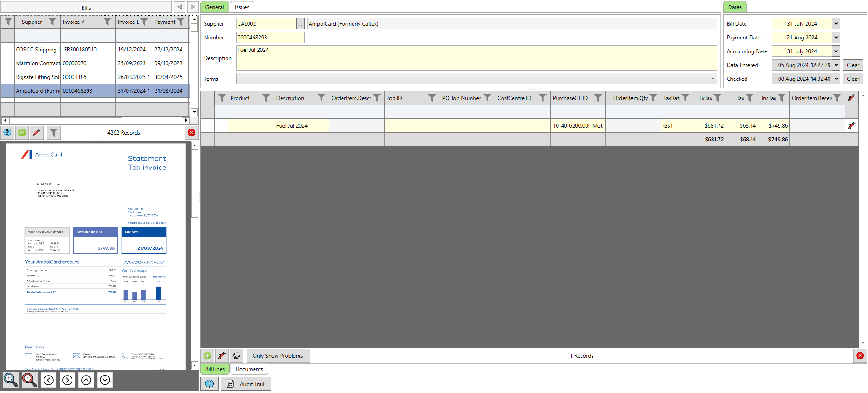Image resolution: width=868 pixels, height=393 pixels.
Task: Click the document preview scrollbar down arrow
Action: pyautogui.click(x=194, y=366)
